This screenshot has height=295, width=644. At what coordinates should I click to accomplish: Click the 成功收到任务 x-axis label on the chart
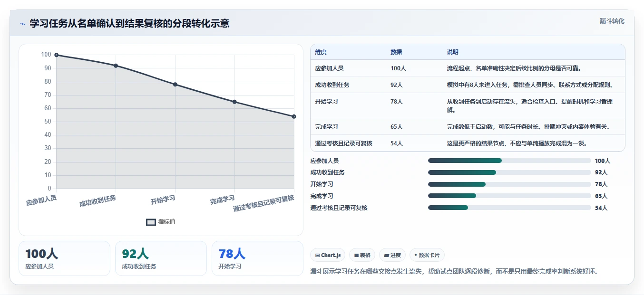(x=98, y=201)
